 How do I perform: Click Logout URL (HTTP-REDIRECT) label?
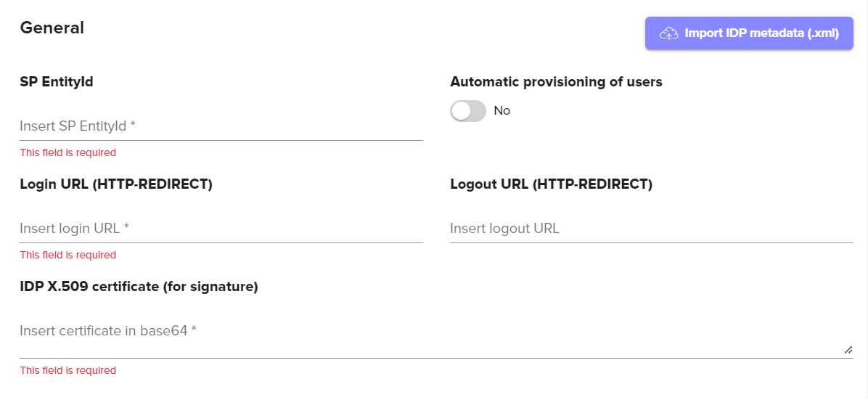(x=551, y=184)
